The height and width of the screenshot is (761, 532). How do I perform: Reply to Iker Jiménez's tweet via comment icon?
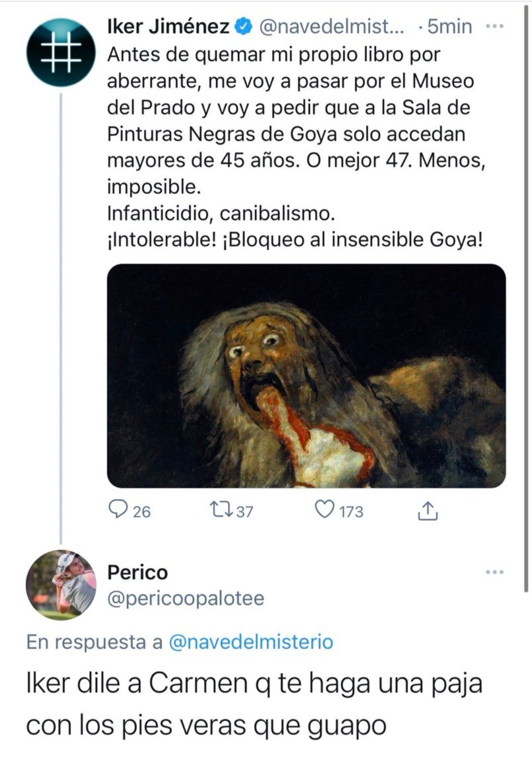tap(118, 510)
